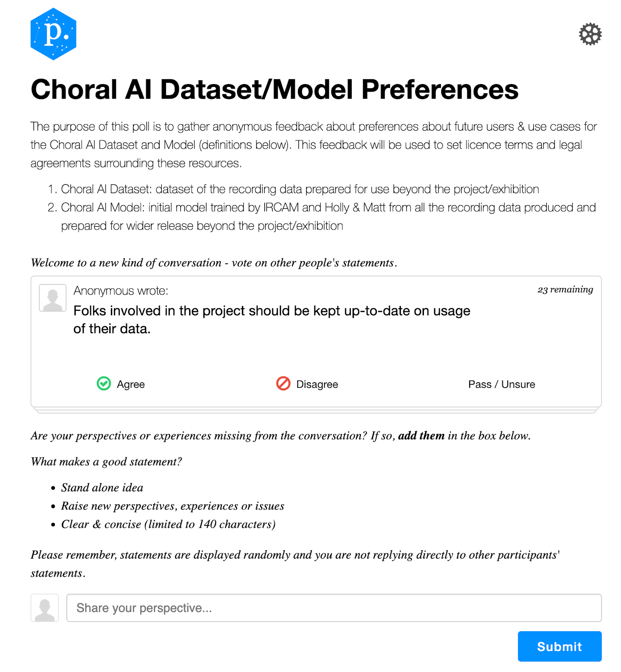Click the 'Anonymous wrote:' label
This screenshot has width=621, height=672.
[x=121, y=291]
